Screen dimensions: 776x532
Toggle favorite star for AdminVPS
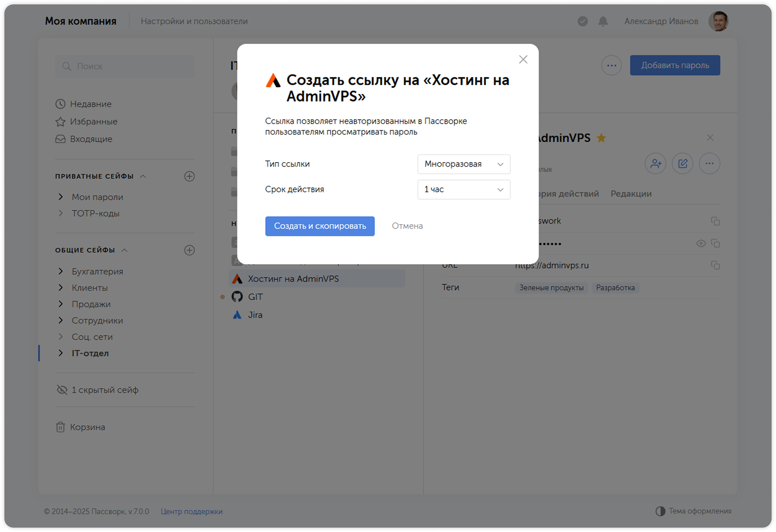[x=601, y=138]
